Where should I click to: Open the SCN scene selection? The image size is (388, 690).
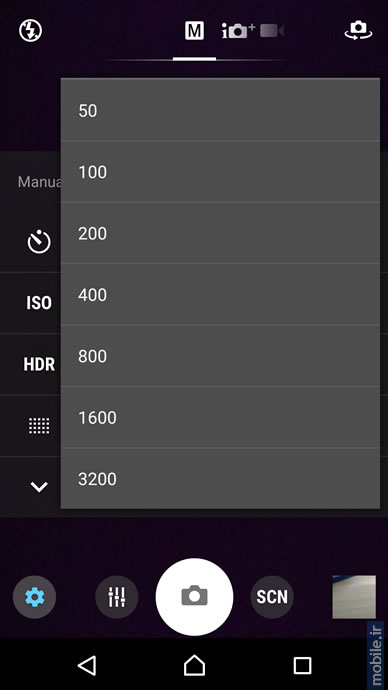[x=272, y=597]
